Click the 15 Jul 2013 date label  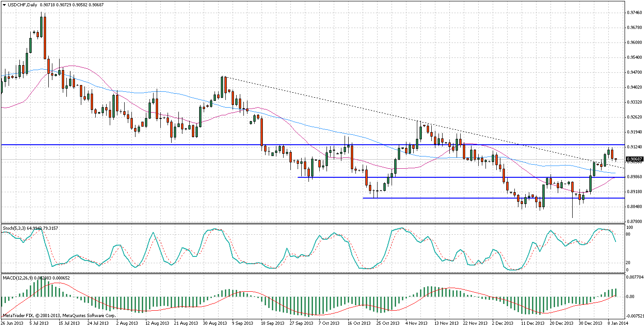[69, 323]
